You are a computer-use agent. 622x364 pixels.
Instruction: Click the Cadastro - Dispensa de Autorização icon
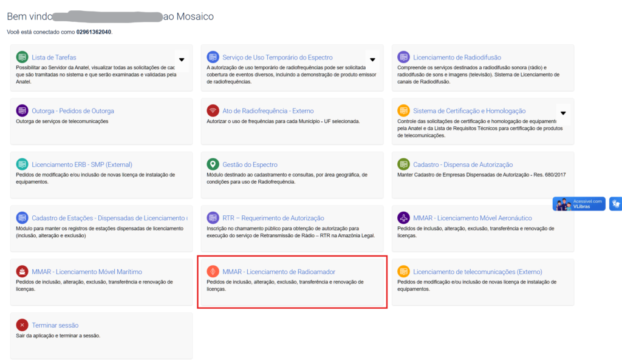[403, 164]
